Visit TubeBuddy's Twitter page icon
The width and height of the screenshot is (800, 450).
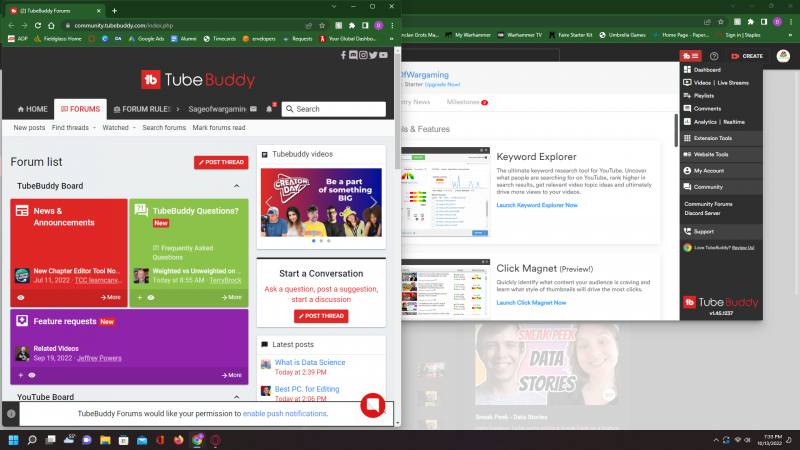pos(373,55)
